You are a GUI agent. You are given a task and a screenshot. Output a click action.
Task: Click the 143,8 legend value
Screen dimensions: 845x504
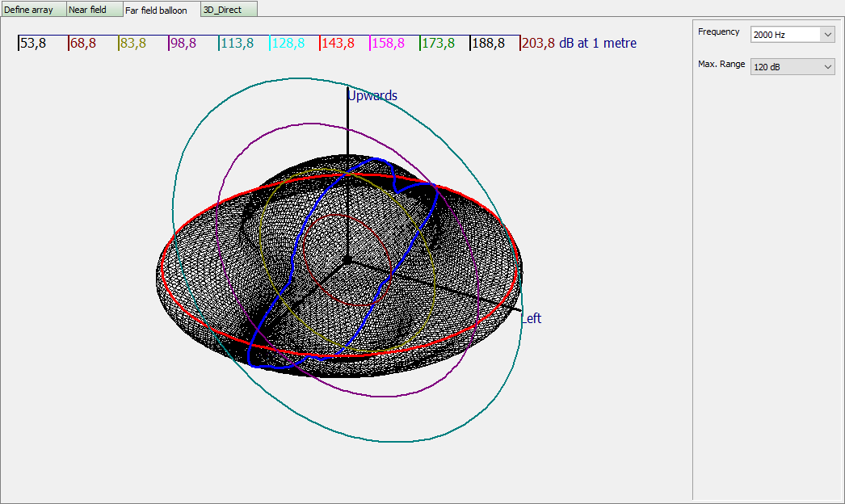click(338, 43)
